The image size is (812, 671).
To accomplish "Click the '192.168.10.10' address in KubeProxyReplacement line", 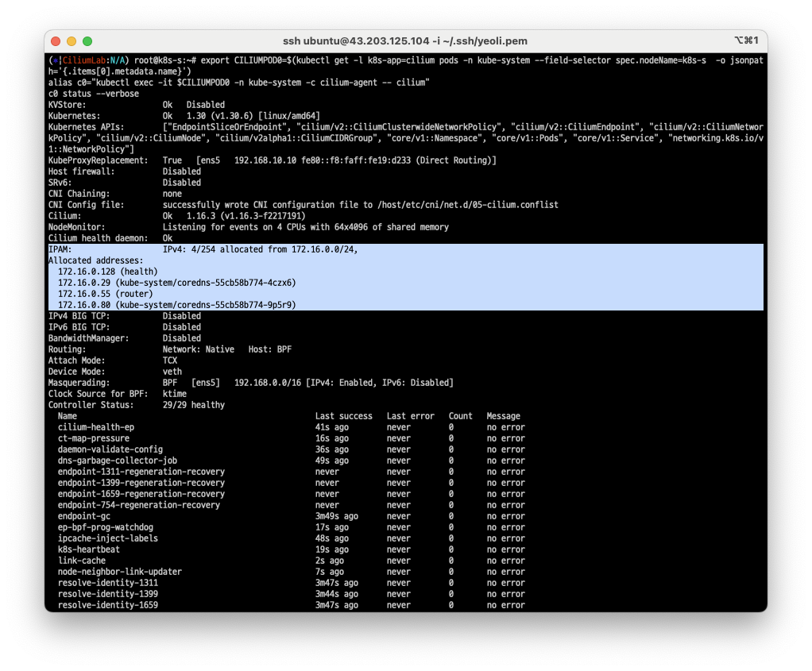I will coord(265,160).
